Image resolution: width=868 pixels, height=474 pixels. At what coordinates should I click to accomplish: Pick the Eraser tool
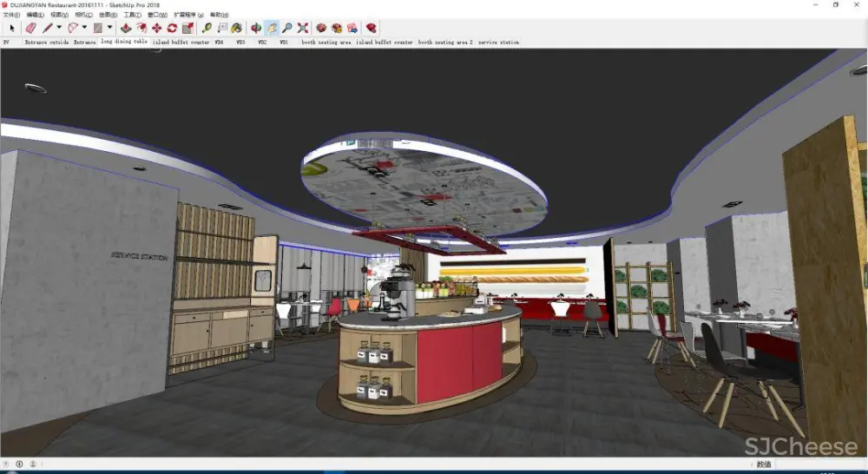pyautogui.click(x=30, y=28)
